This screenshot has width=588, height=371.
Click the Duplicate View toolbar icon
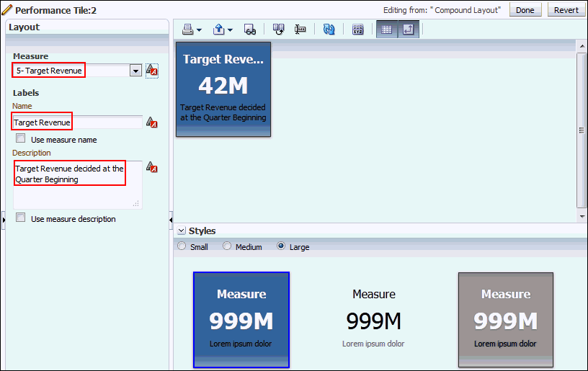(279, 30)
